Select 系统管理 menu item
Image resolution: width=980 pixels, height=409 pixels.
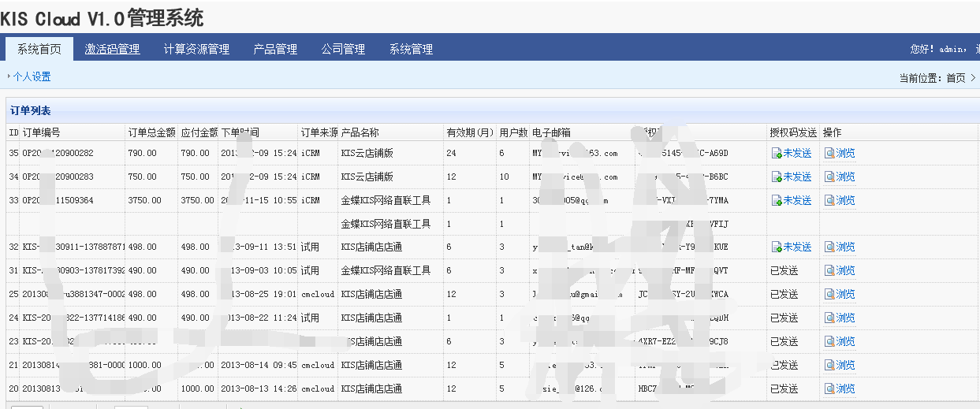(411, 49)
